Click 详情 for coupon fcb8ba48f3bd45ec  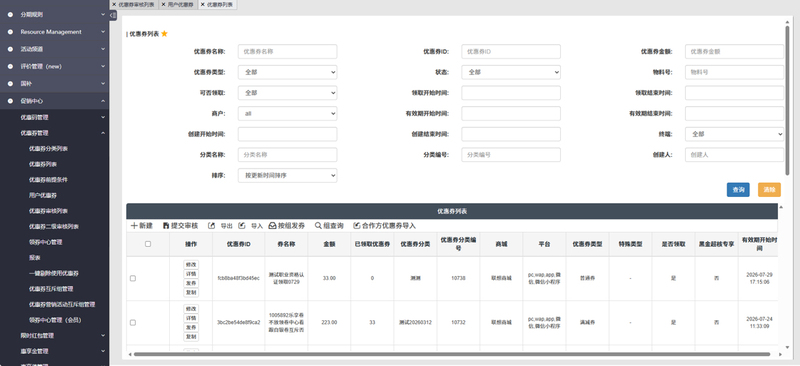pyautogui.click(x=191, y=274)
